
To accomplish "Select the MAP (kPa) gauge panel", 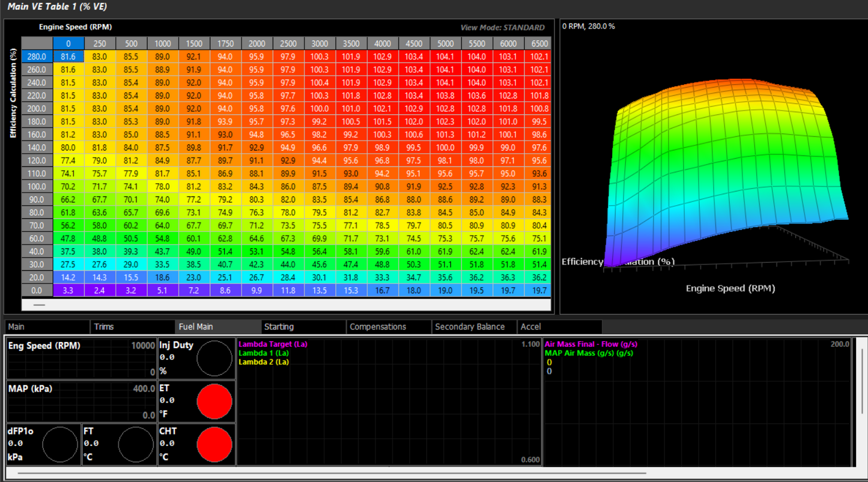I will point(81,400).
